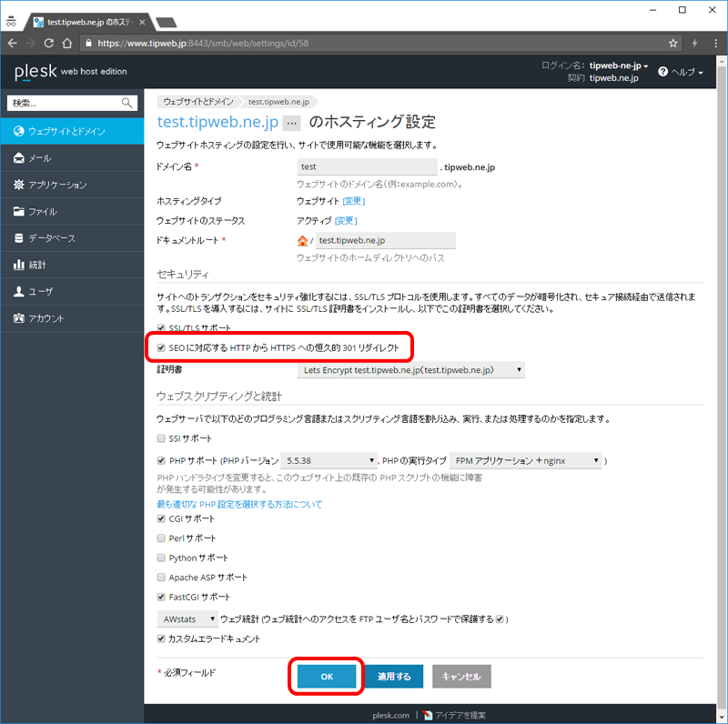Click the browser back arrow
The image size is (728, 724).
pyautogui.click(x=13, y=43)
